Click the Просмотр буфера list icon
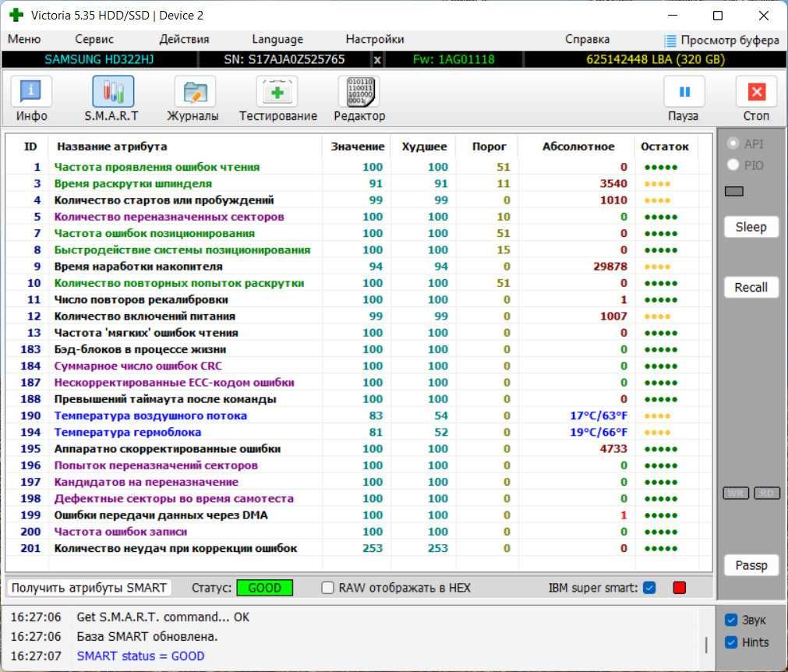788x672 pixels. coord(670,41)
